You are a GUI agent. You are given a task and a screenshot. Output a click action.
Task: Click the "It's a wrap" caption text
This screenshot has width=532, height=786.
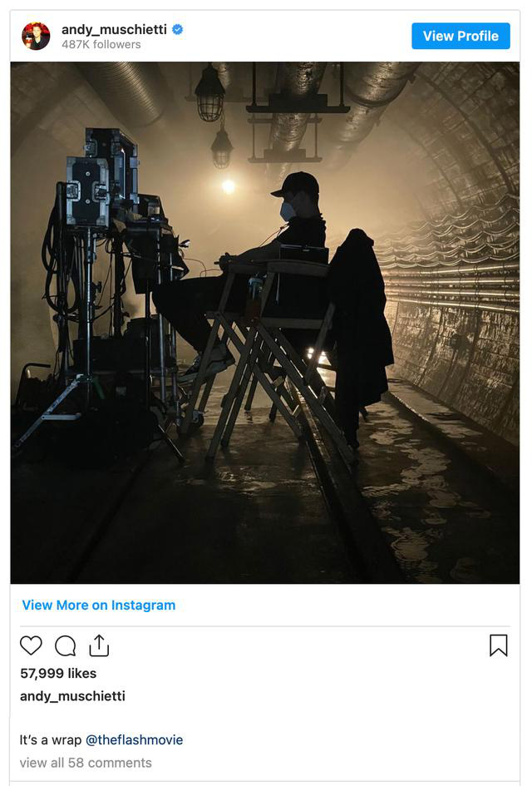[x=51, y=740]
